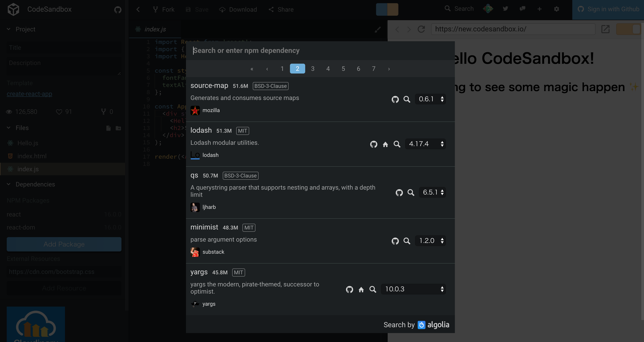Open GitHub repo for yargs package

click(x=349, y=289)
